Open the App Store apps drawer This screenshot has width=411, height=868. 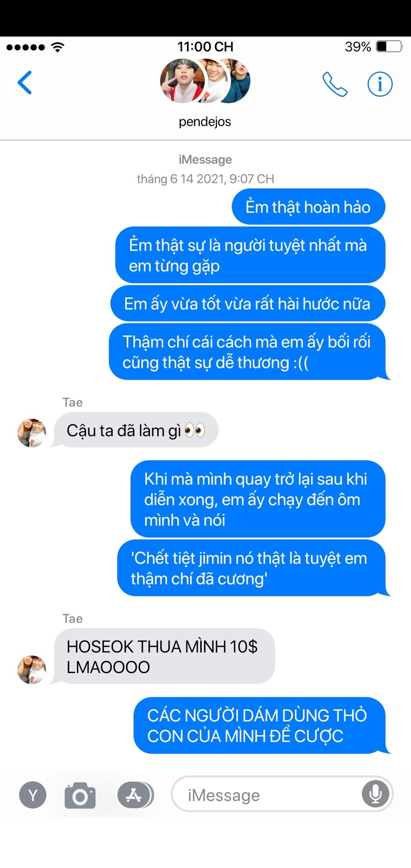click(x=135, y=795)
